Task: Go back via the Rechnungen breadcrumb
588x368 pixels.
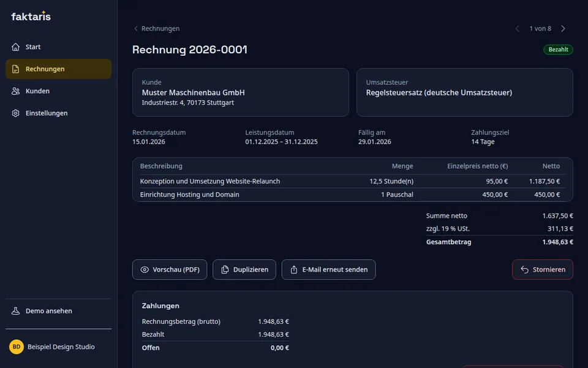Action: click(156, 29)
